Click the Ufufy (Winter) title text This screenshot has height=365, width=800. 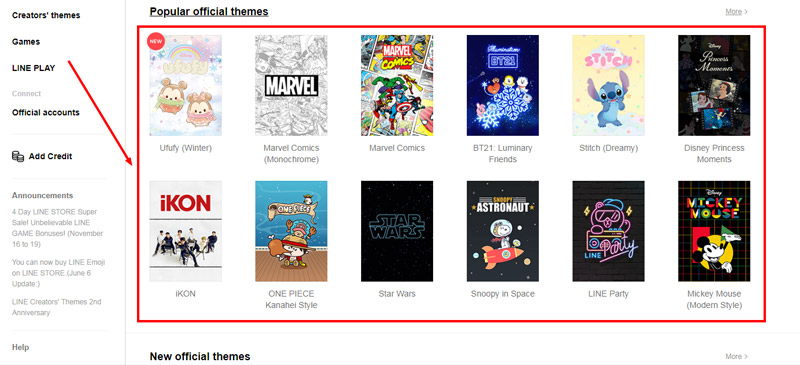coord(186,148)
